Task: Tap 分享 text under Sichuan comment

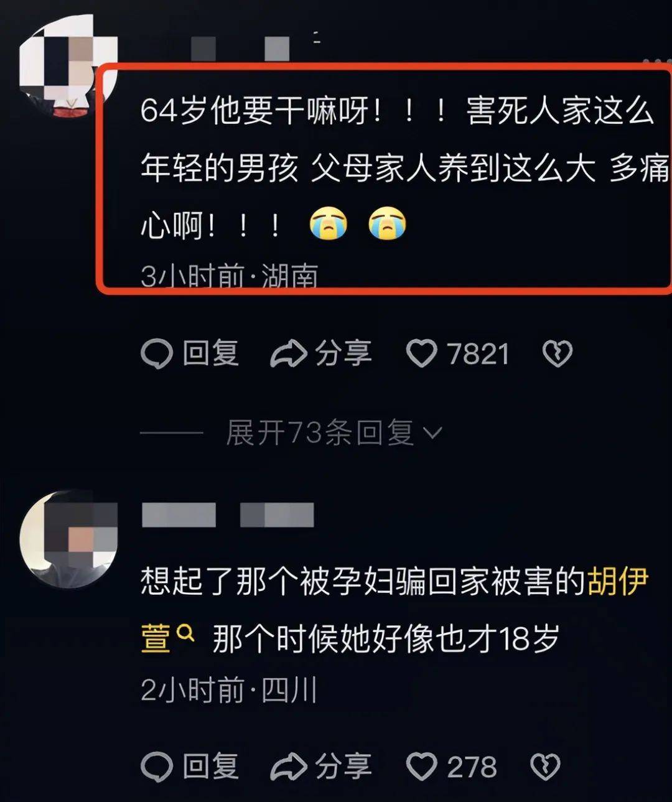Action: (x=343, y=767)
